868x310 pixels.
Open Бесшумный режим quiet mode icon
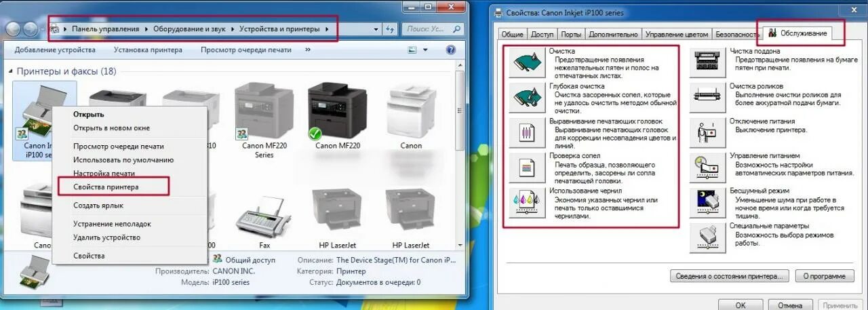(x=708, y=202)
